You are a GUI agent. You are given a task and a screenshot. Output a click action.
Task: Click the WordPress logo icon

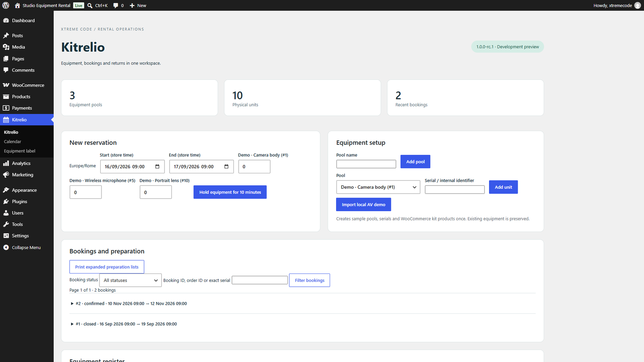[x=6, y=5]
